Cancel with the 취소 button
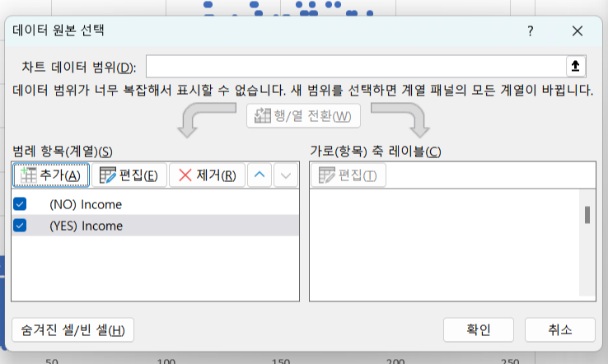The image size is (608, 364). pyautogui.click(x=560, y=330)
